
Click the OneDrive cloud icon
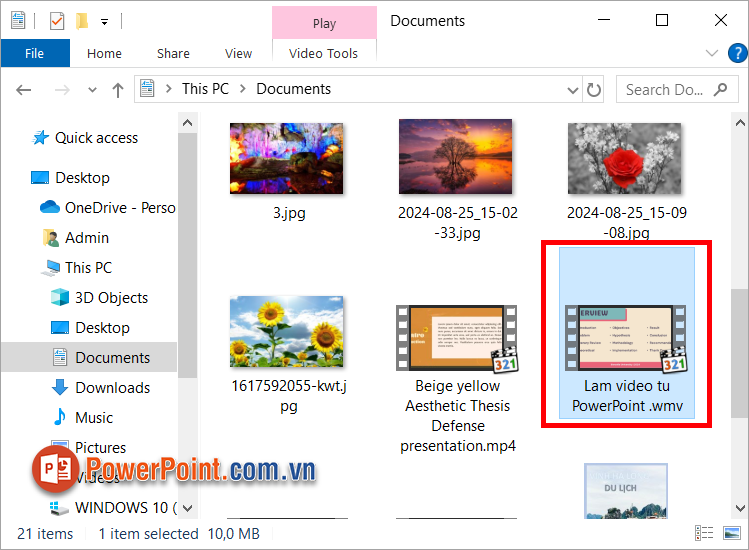50,207
